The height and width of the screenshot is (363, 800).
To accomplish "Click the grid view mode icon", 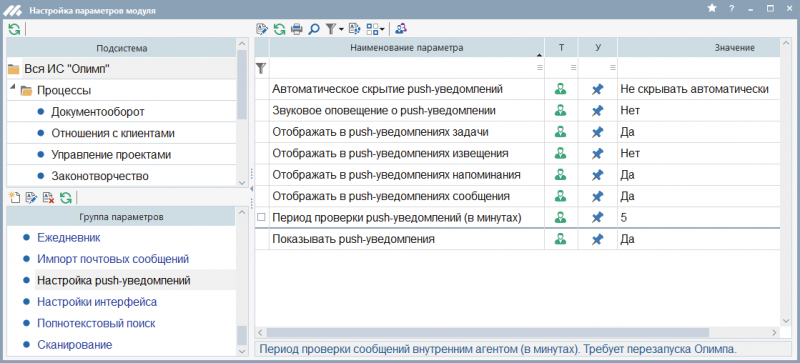I will pos(372,29).
